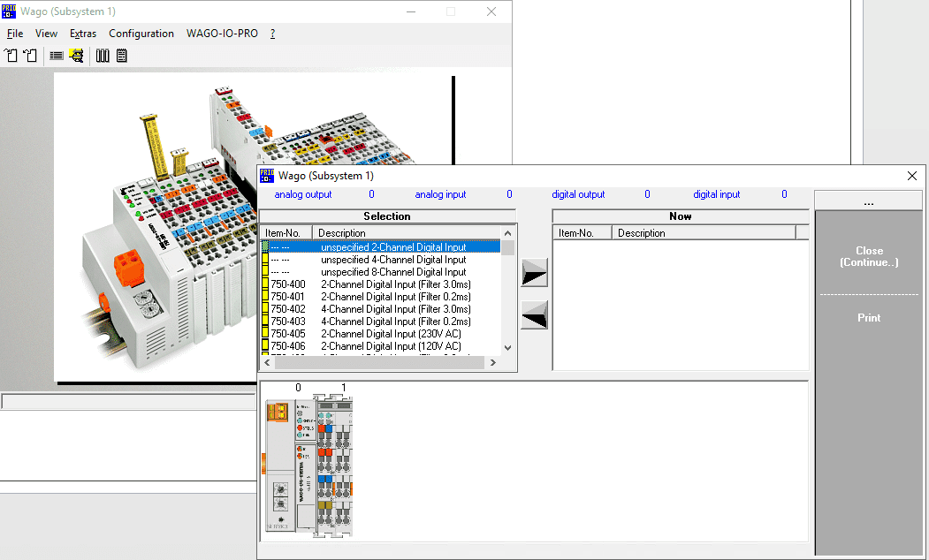Click the Close (Continue..) button

tap(869, 256)
